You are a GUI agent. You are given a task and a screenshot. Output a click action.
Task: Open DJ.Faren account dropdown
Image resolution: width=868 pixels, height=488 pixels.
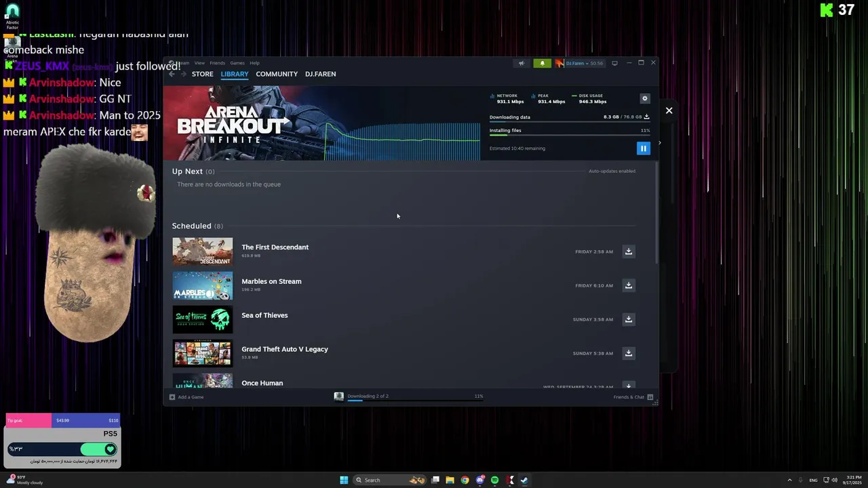[579, 63]
